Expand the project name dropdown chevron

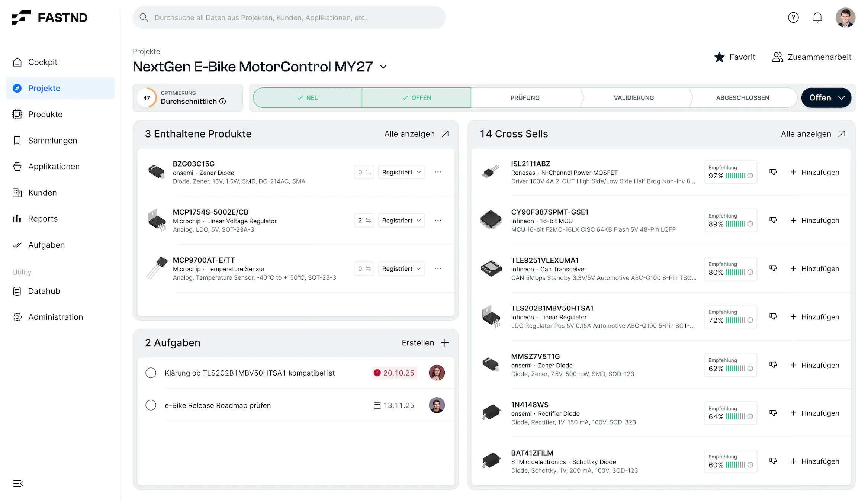click(383, 67)
